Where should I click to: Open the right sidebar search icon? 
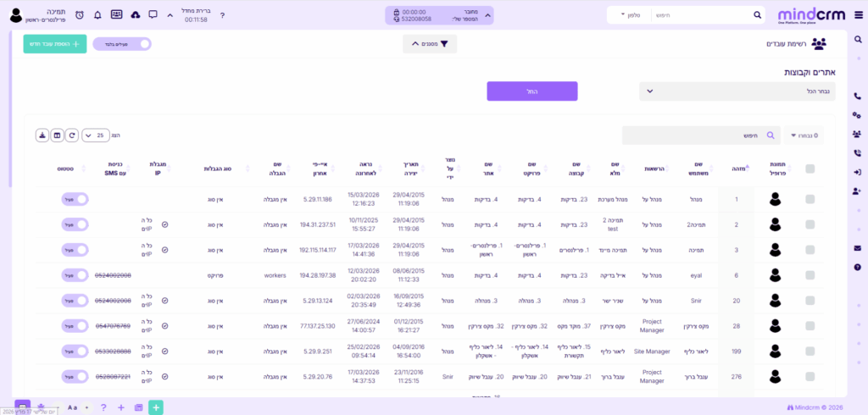point(858,39)
